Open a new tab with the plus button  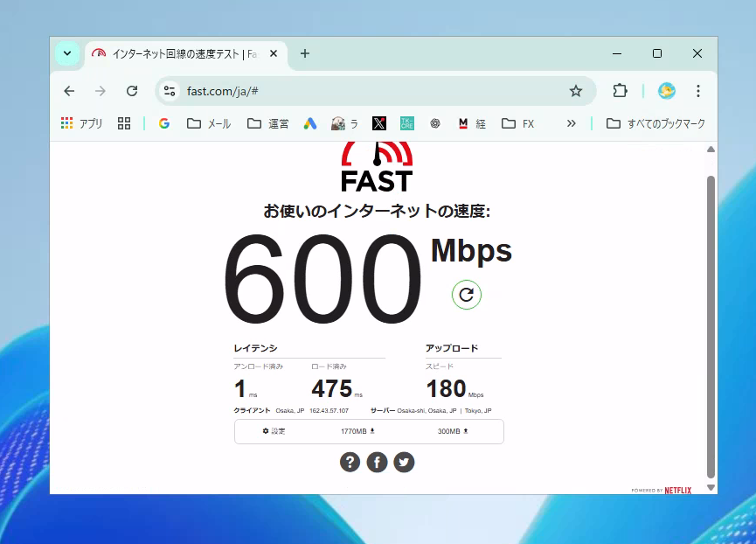(305, 53)
